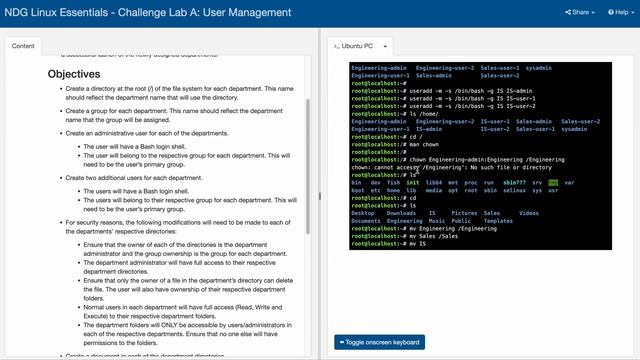Click the share icon beside Share
The height and width of the screenshot is (360, 640).
point(568,12)
